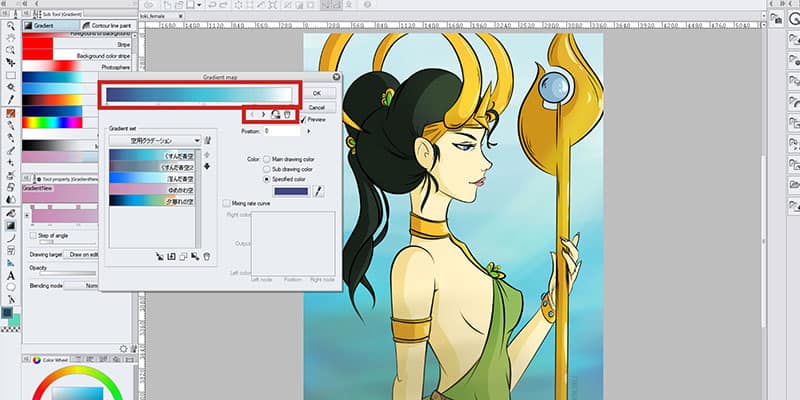Click the gradient map preview bar

[x=199, y=94]
